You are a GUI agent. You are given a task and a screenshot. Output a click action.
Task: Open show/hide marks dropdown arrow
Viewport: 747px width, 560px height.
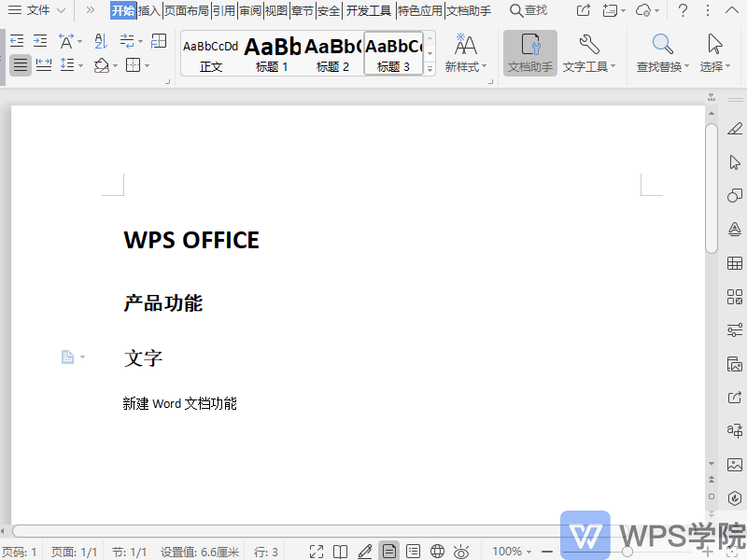(x=140, y=42)
